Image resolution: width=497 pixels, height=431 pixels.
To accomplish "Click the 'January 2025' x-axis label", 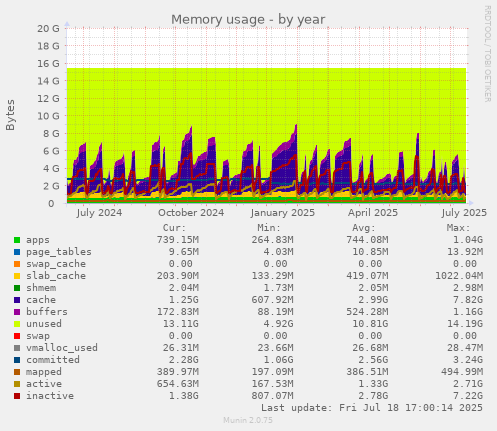I will pos(283,213).
